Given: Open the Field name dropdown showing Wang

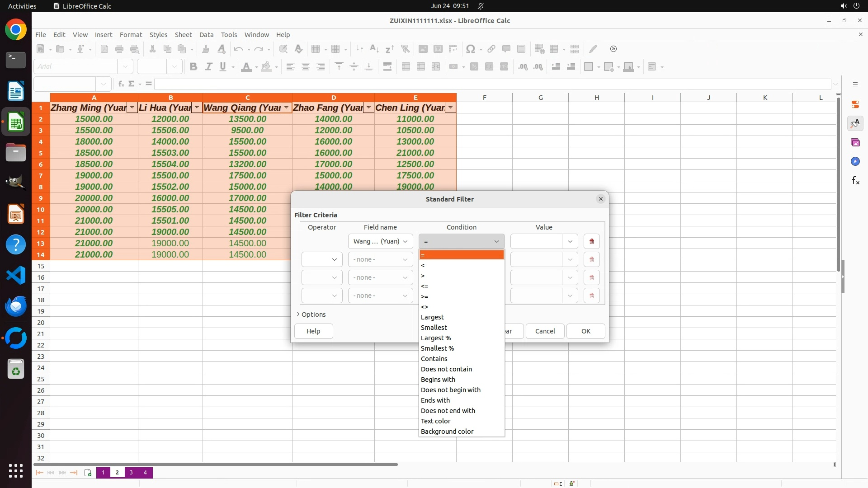Looking at the screenshot, I should (x=380, y=241).
